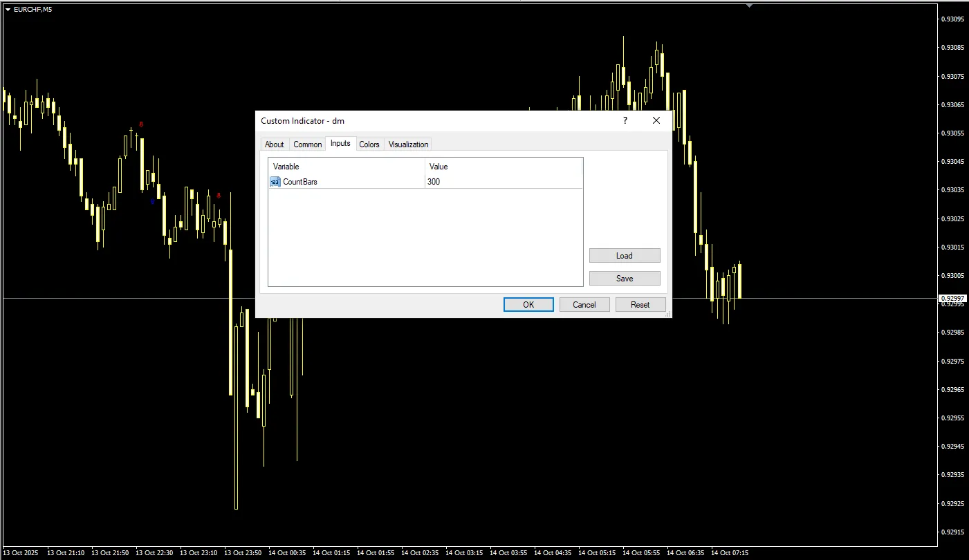Image resolution: width=969 pixels, height=560 pixels.
Task: Switch to the About tab
Action: (x=274, y=144)
